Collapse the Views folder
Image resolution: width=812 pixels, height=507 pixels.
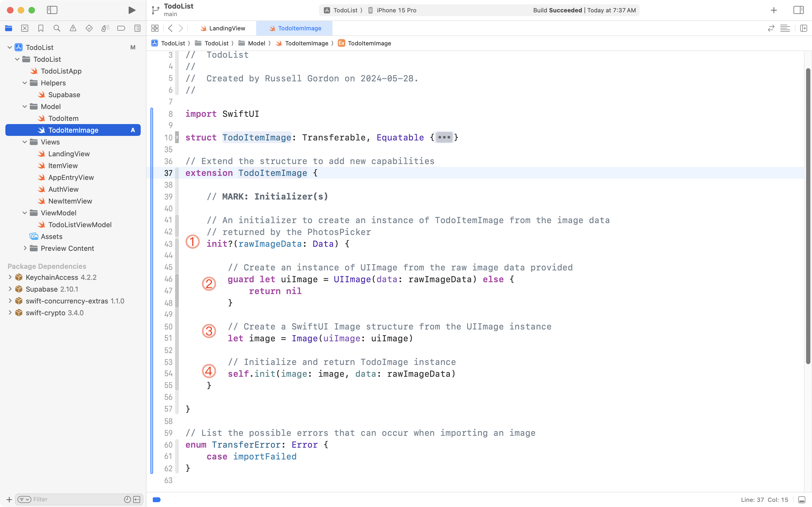[x=24, y=142]
